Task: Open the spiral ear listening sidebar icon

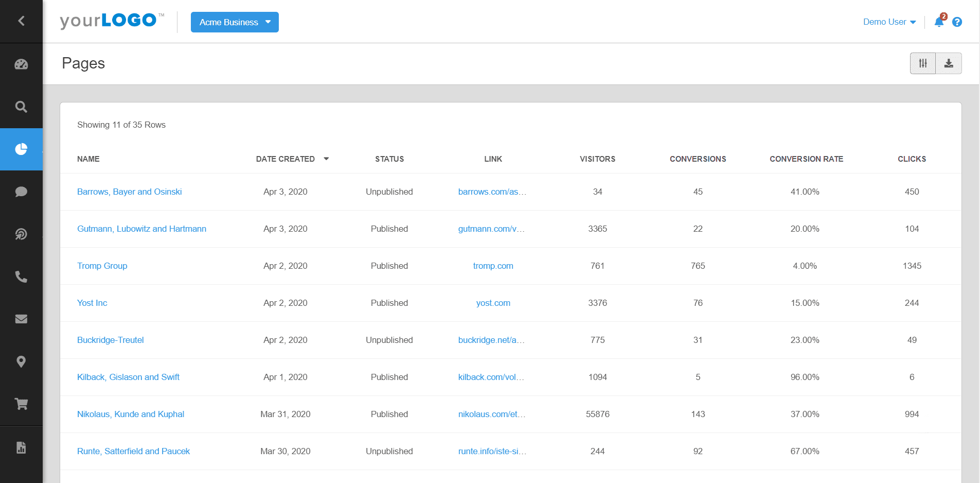Action: (x=21, y=234)
